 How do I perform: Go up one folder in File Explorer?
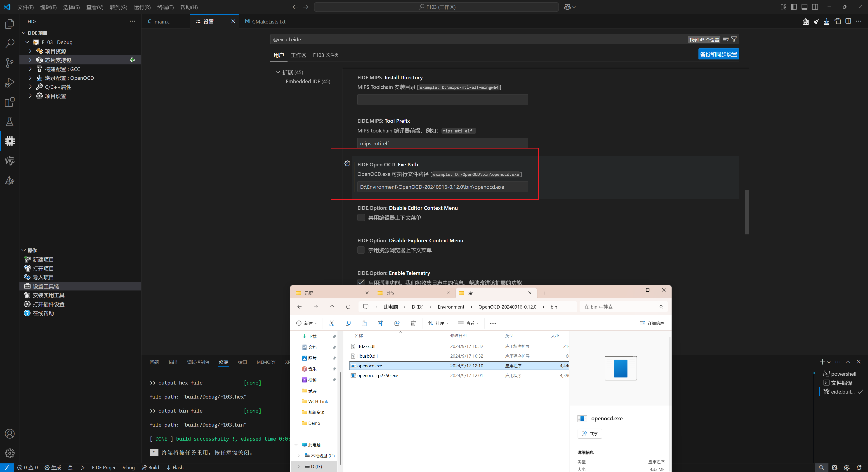click(332, 307)
